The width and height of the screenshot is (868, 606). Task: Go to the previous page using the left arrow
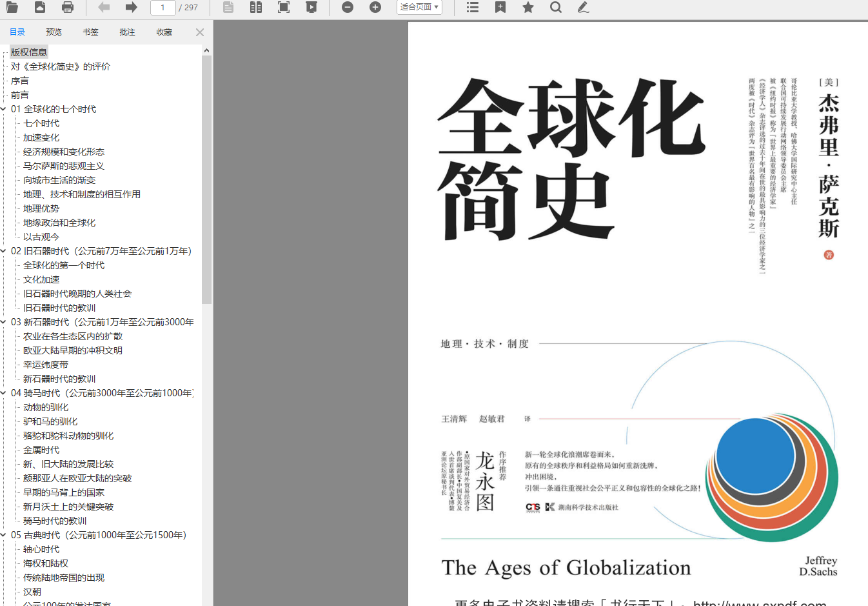tap(104, 7)
